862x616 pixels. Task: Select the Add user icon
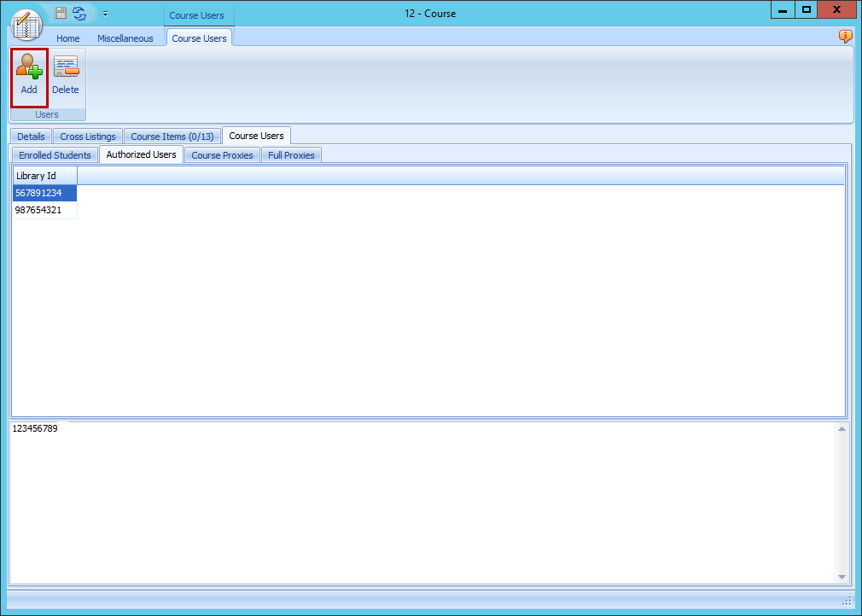click(28, 73)
